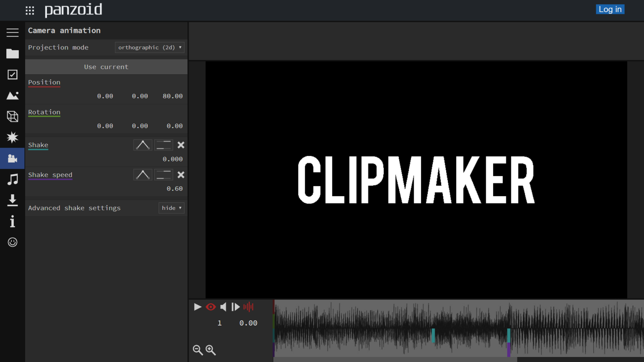Toggle the red audio waveform icon

click(x=248, y=307)
